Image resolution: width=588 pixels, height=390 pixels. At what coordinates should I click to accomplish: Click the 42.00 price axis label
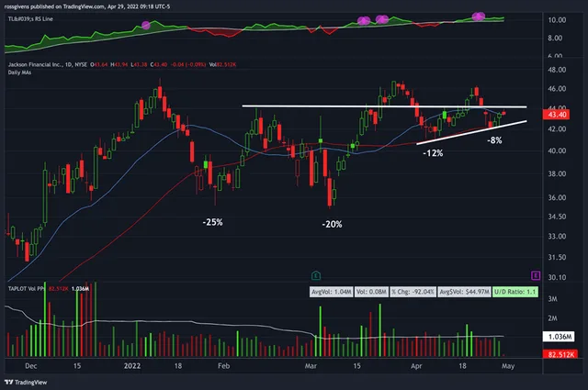[x=557, y=128]
